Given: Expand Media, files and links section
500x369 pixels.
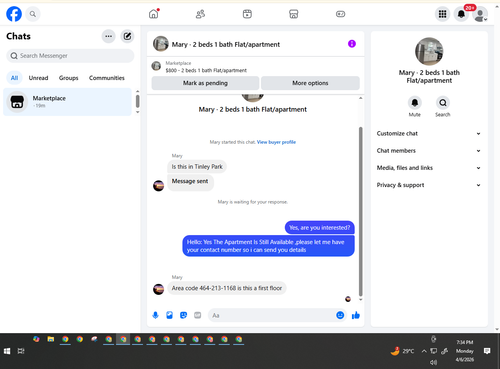Looking at the screenshot, I should (429, 168).
